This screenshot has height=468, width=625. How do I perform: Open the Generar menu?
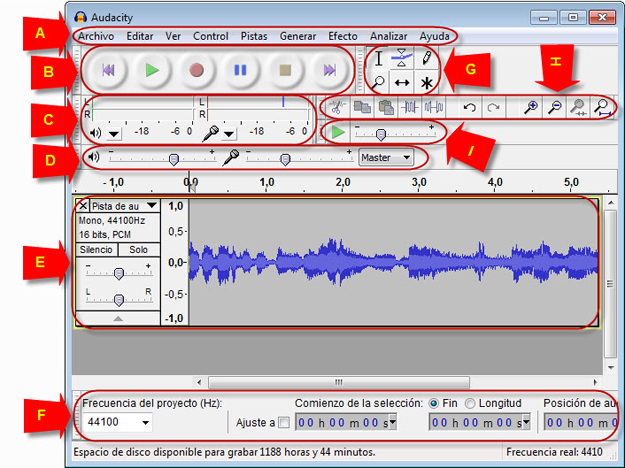click(x=298, y=36)
